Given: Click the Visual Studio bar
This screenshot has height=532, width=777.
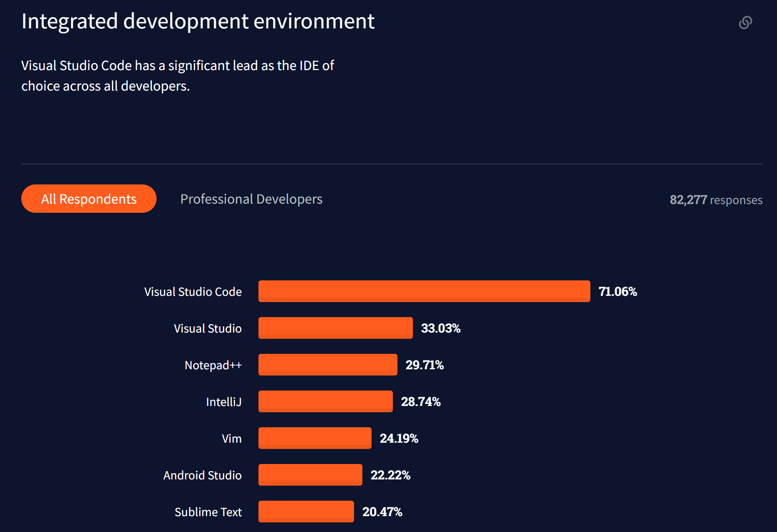Looking at the screenshot, I should [x=335, y=328].
